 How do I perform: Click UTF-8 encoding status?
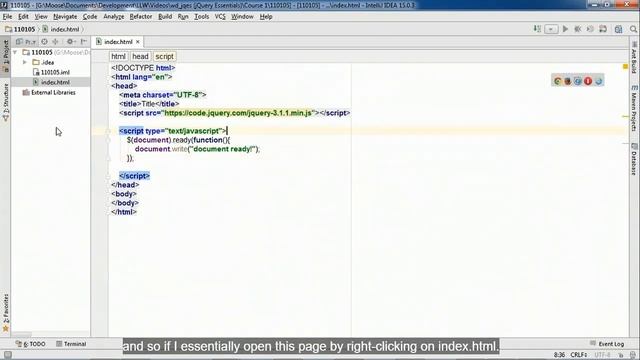pos(602,355)
